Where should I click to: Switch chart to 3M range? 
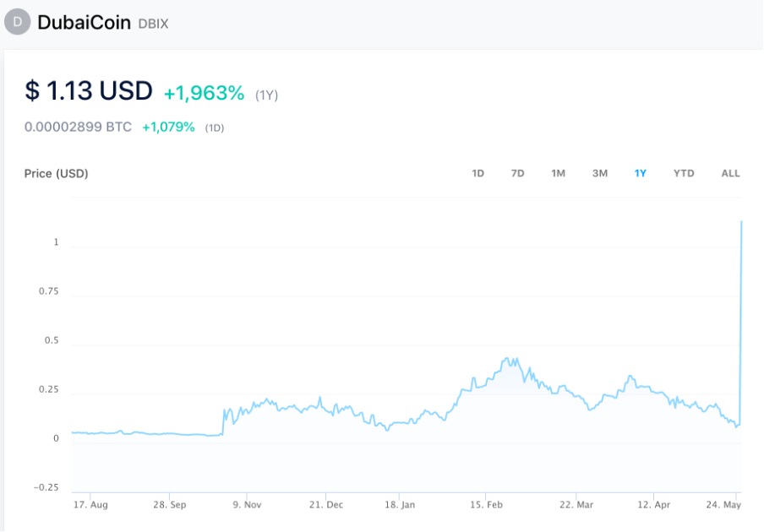click(x=600, y=173)
